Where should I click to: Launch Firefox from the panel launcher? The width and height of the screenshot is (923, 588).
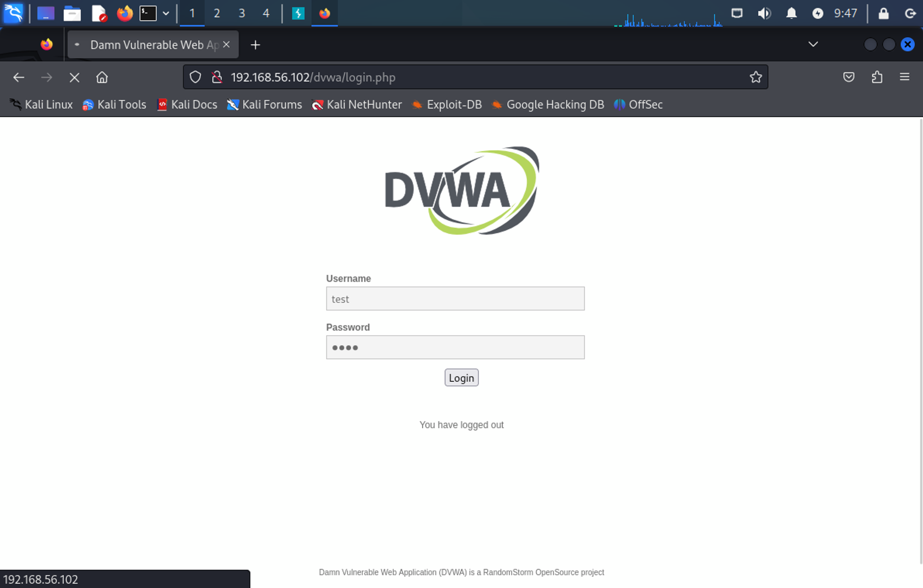click(x=125, y=13)
